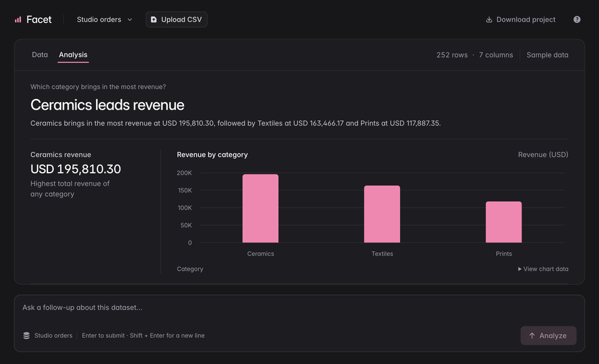
Task: Click the 'Category' axis title
Action: (190, 269)
